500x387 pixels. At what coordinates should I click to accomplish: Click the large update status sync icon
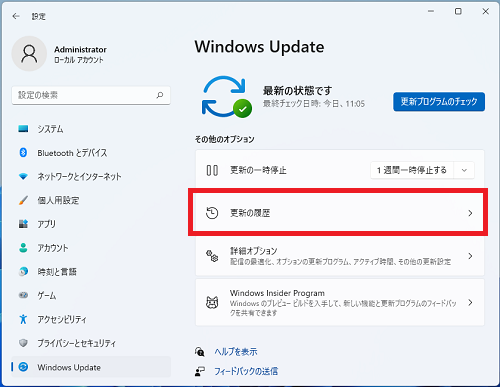click(227, 97)
